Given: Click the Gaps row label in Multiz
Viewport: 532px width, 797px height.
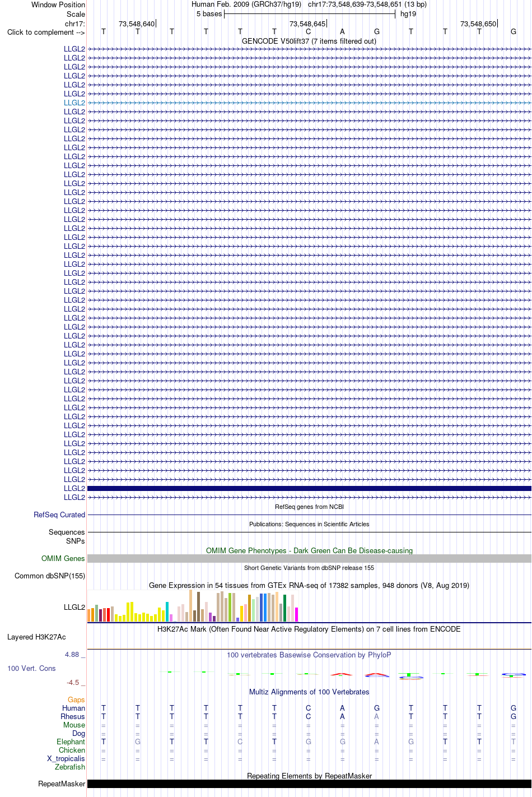Looking at the screenshot, I should tap(76, 699).
